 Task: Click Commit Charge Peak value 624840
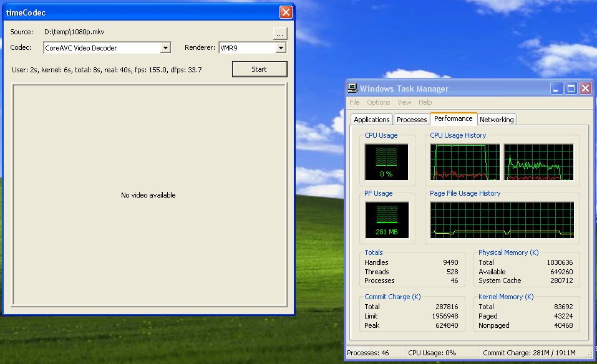pyautogui.click(x=447, y=325)
